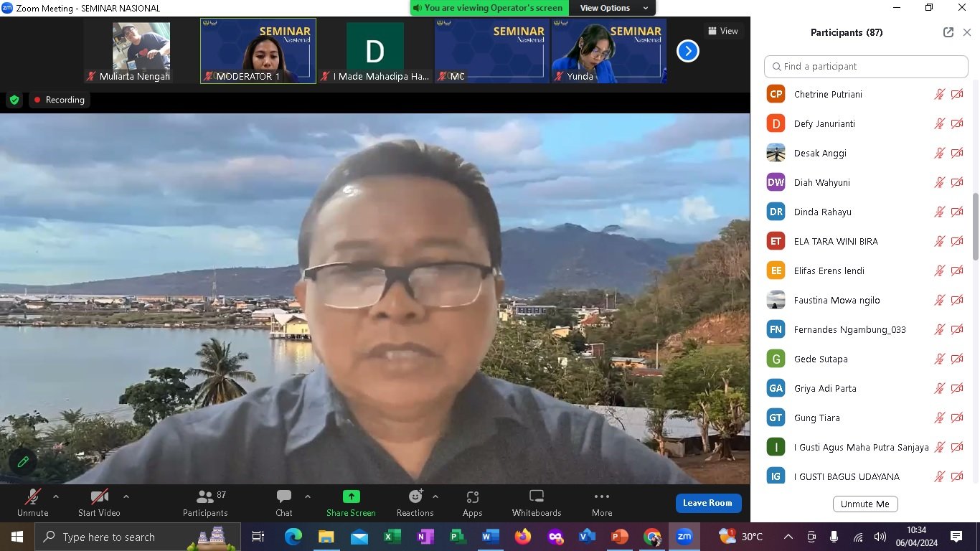Toggle Unmute microphone in toolbar
The height and width of the screenshot is (551, 980).
tap(33, 502)
